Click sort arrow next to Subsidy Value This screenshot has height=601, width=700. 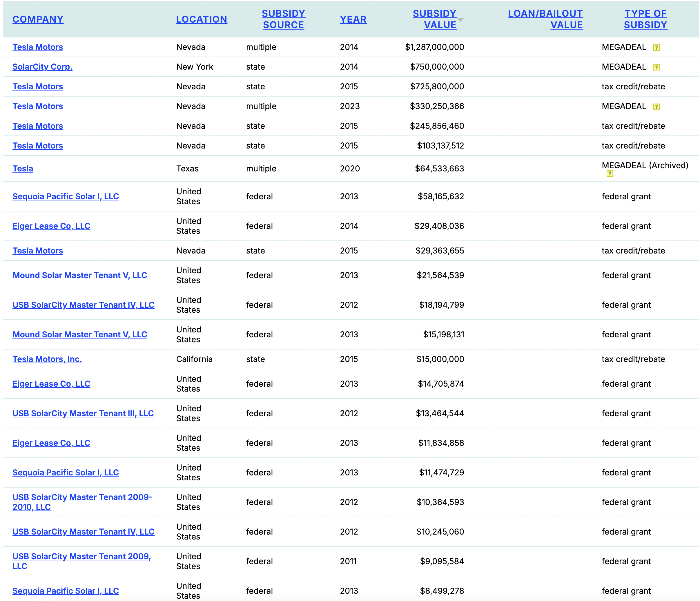[460, 20]
